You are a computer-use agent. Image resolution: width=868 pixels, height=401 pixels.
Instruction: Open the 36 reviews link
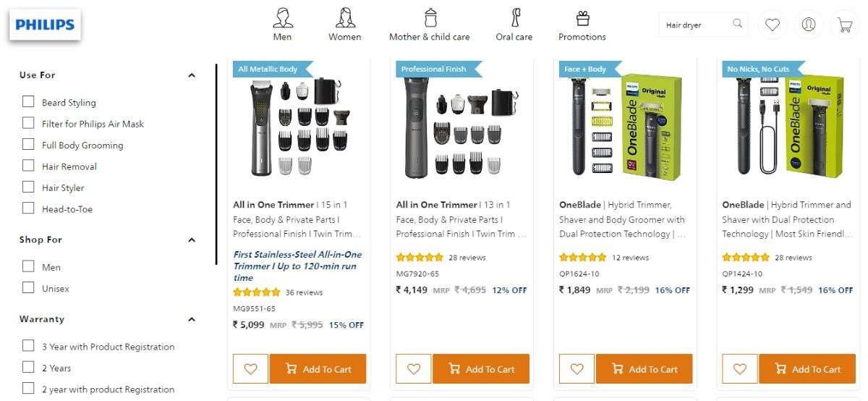coord(304,292)
